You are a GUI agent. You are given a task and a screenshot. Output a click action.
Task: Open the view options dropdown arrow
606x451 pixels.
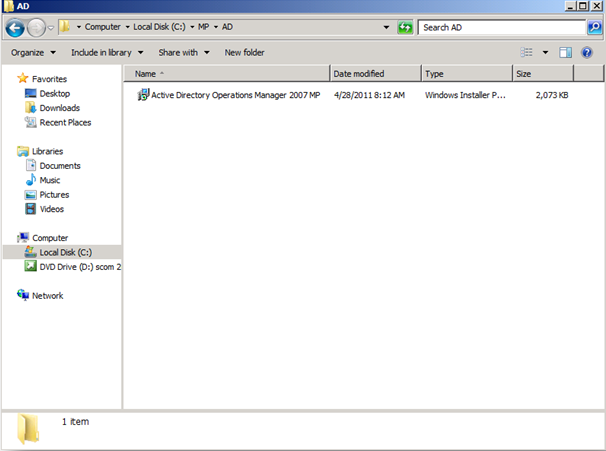tap(545, 53)
